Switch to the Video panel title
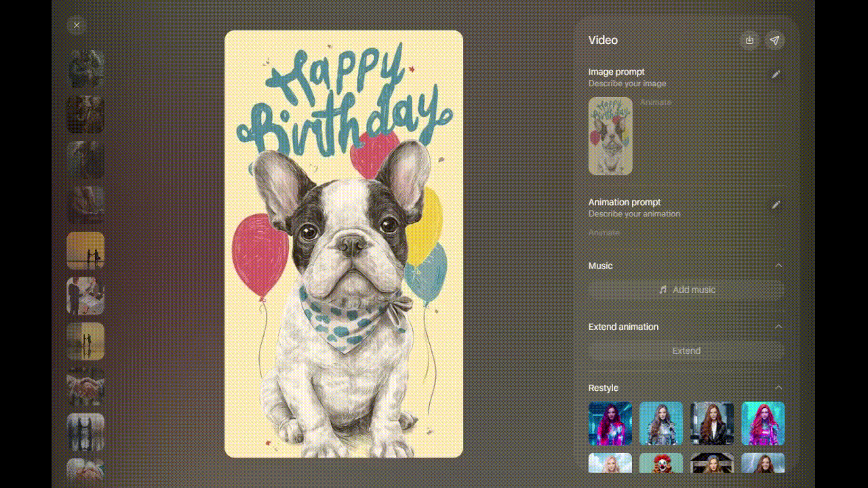This screenshot has height=488, width=868. point(604,40)
